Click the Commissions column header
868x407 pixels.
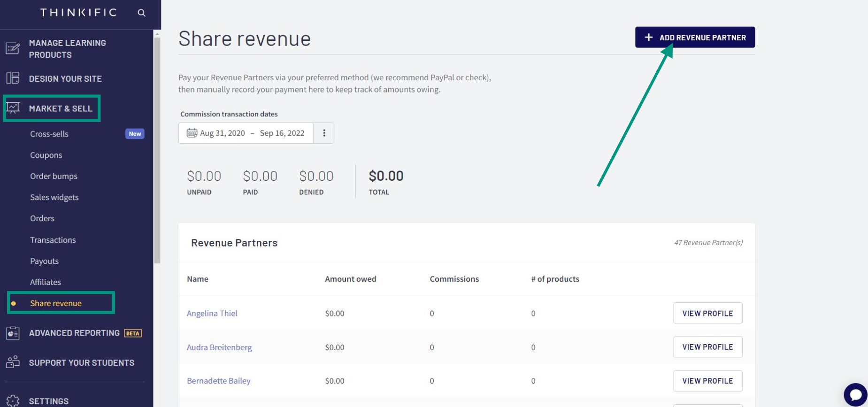pyautogui.click(x=454, y=279)
